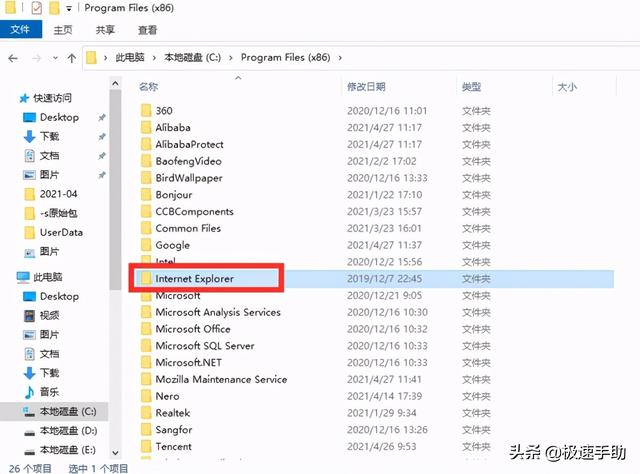
Task: Select the Sangfor folder name
Action: (174, 429)
